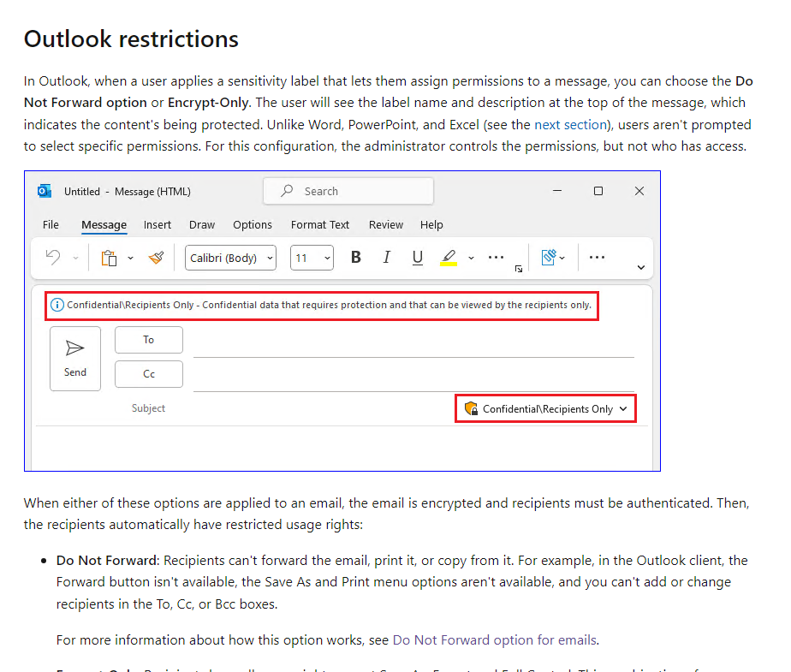Open the Confidential\Recipients Only label dropdown
Screen dimensions: 791x672
[x=546, y=408]
